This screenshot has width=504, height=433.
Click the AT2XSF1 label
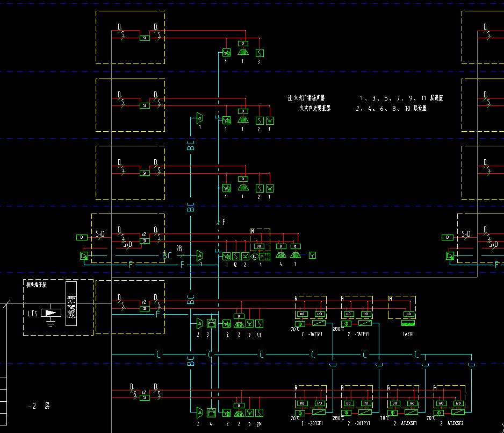(409, 423)
